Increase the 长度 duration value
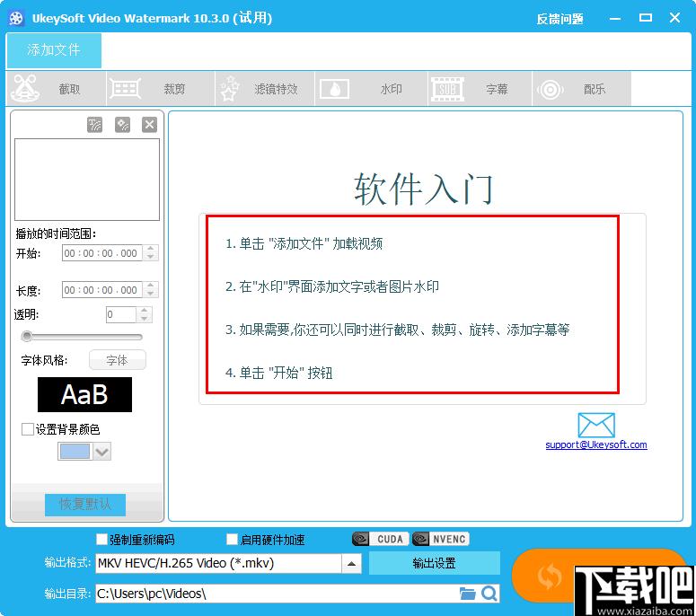Viewport: 696px width, 616px height. click(x=151, y=286)
